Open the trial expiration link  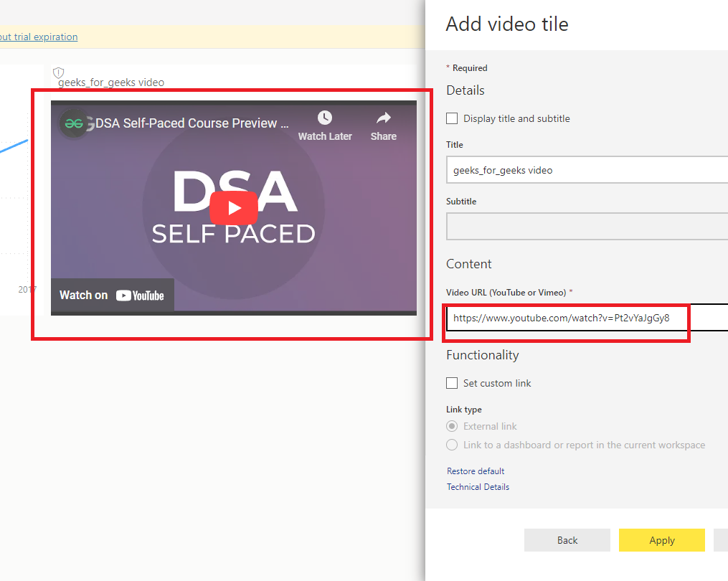pyautogui.click(x=39, y=37)
